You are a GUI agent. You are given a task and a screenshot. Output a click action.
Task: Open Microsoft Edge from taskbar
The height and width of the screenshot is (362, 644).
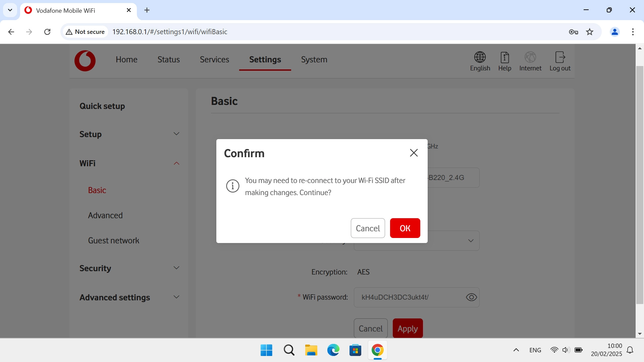tap(333, 350)
